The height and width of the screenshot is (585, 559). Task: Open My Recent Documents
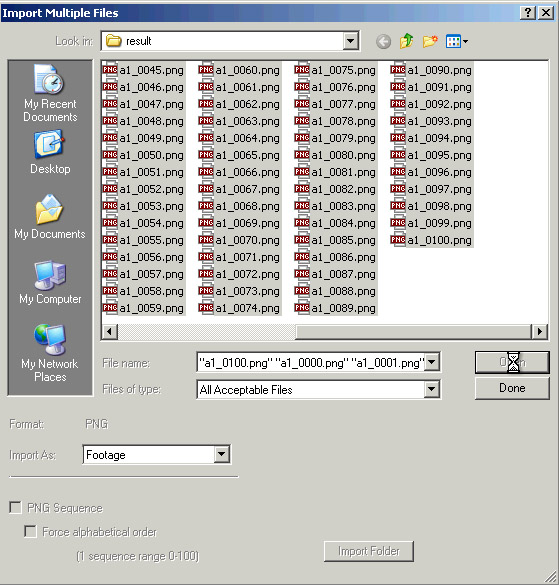(x=50, y=93)
